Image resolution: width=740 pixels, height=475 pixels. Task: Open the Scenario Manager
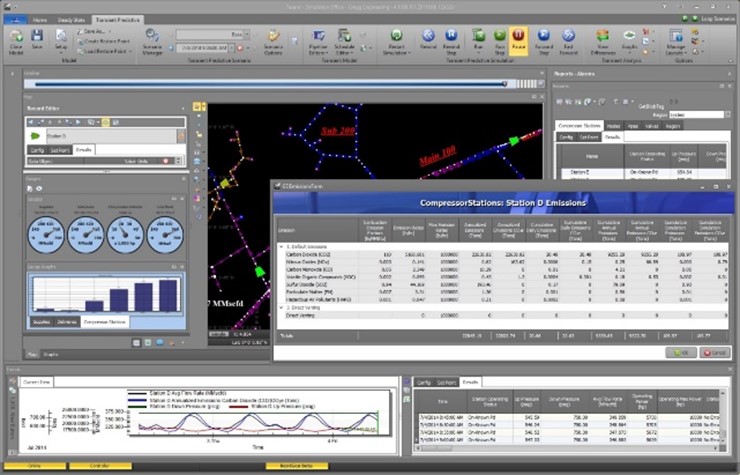152,42
